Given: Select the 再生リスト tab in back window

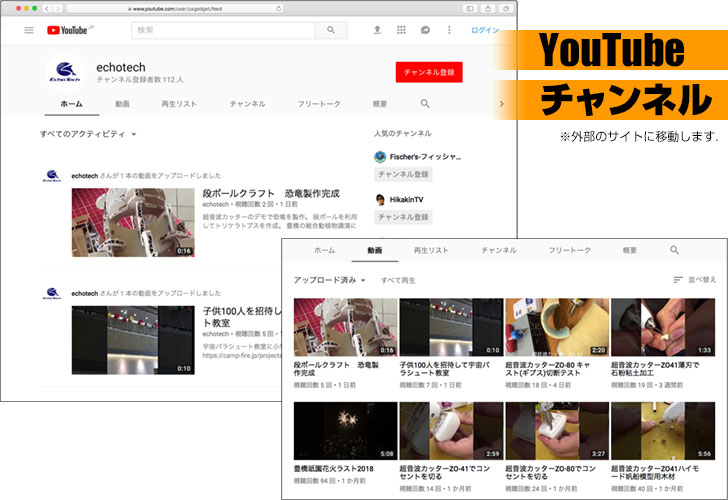Looking at the screenshot, I should 179,104.
